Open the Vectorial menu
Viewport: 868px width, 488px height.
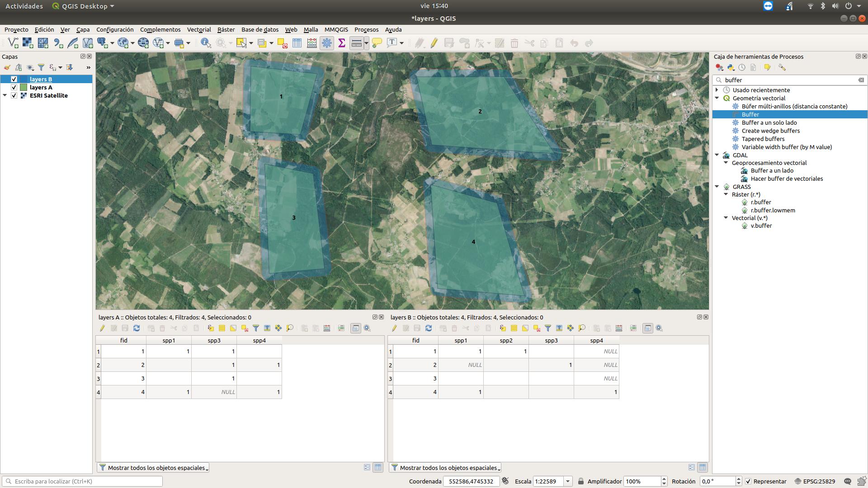point(199,29)
